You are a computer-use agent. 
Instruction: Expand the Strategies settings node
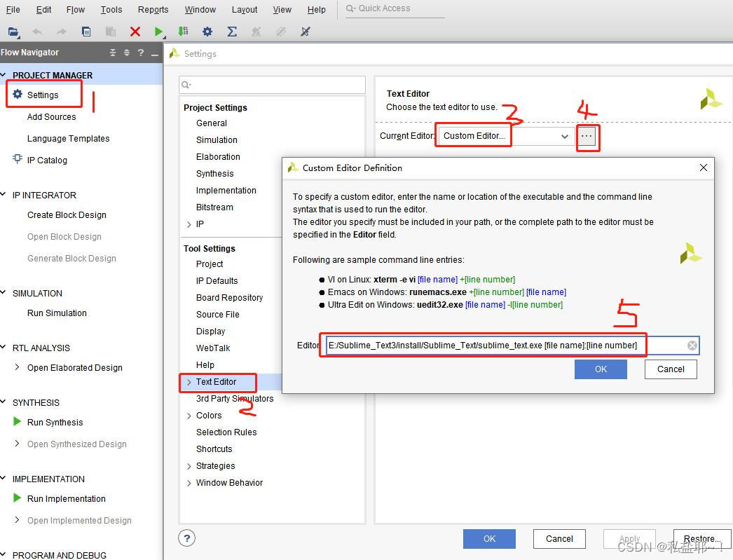pos(189,466)
